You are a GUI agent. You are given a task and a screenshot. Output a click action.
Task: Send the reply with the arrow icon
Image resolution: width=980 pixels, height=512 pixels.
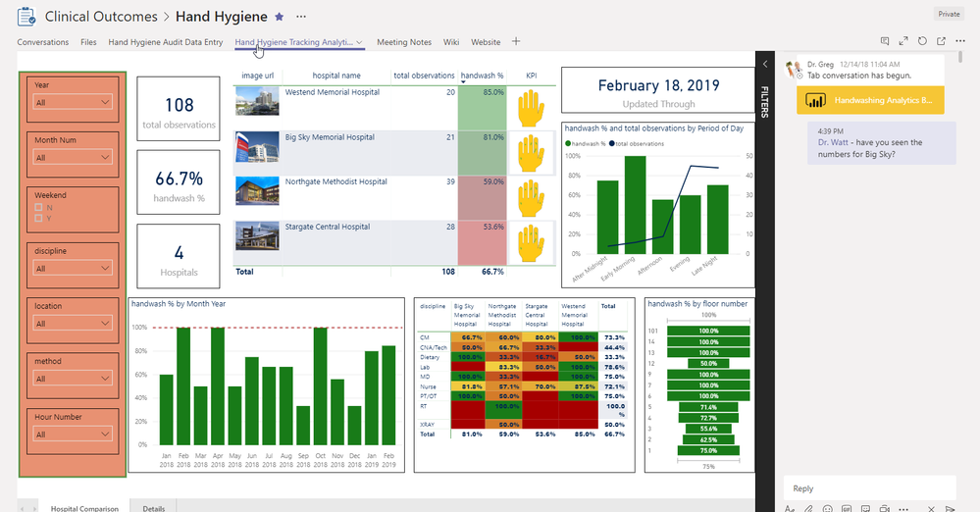950,508
